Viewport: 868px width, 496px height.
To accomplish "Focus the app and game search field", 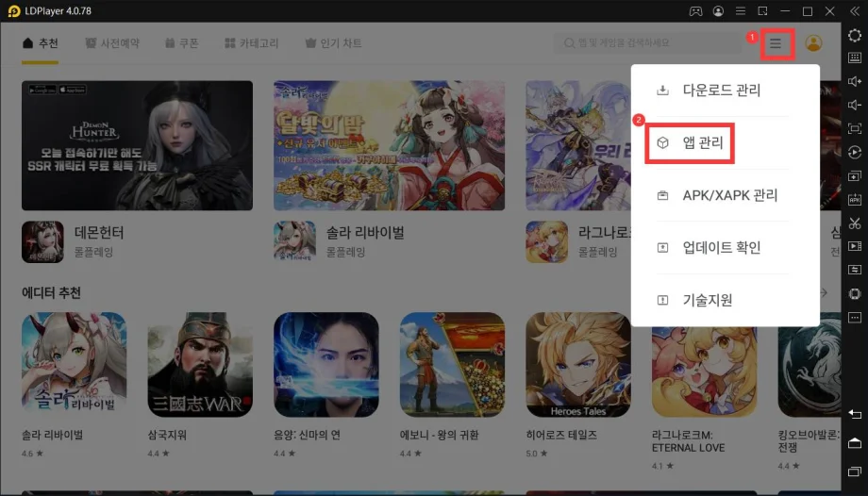I will coord(646,43).
